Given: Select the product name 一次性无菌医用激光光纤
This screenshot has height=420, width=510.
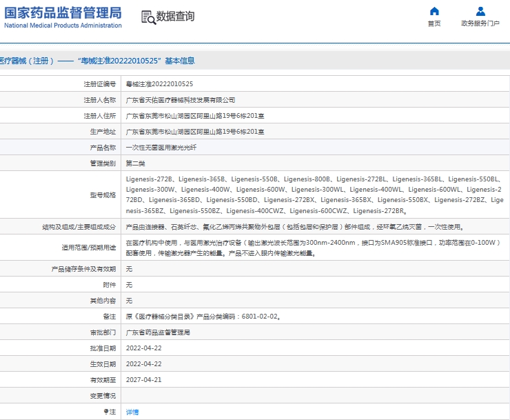Looking at the screenshot, I should pos(161,148).
